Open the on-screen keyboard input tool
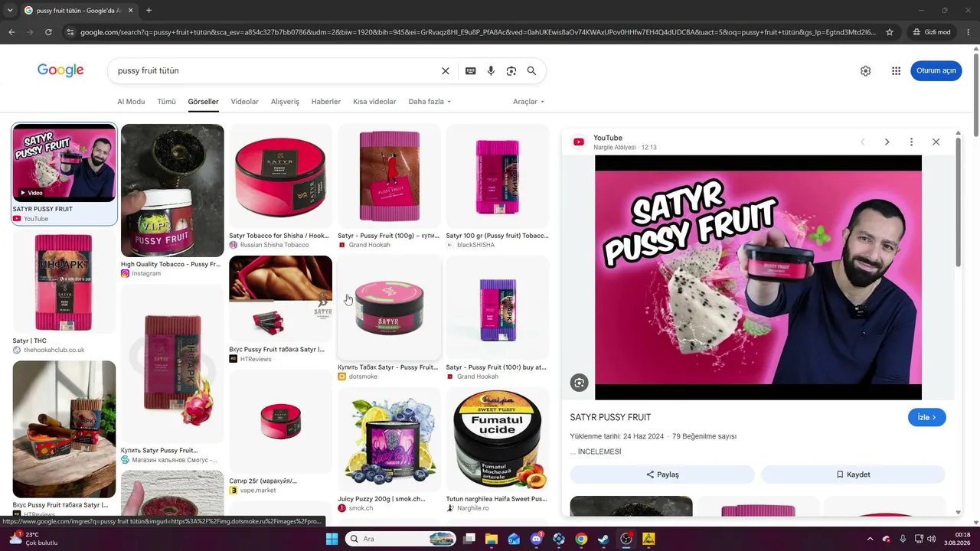The width and height of the screenshot is (980, 551). click(470, 70)
